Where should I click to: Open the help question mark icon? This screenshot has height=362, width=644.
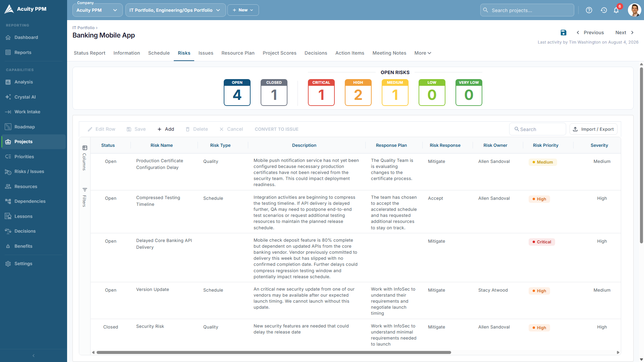[589, 10]
